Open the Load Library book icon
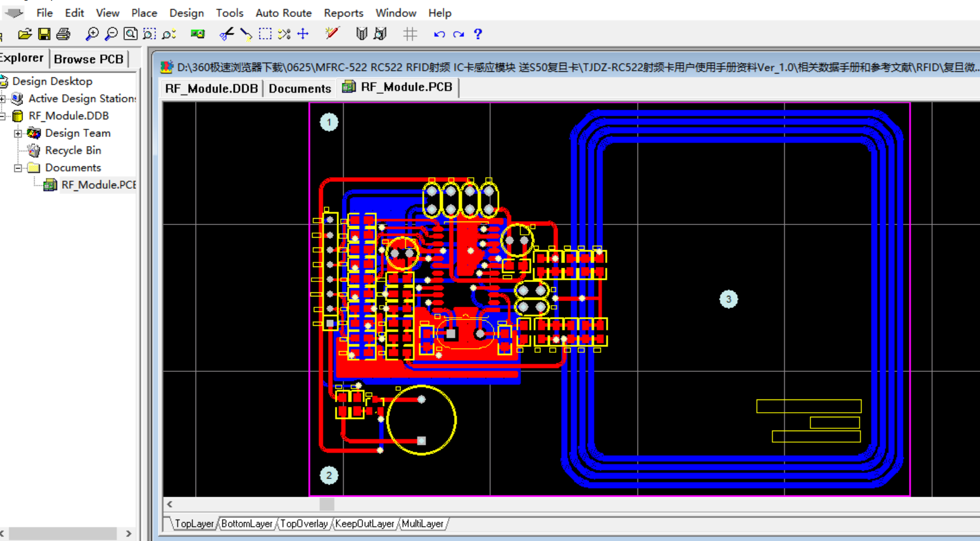The height and width of the screenshot is (541, 980). click(361, 34)
